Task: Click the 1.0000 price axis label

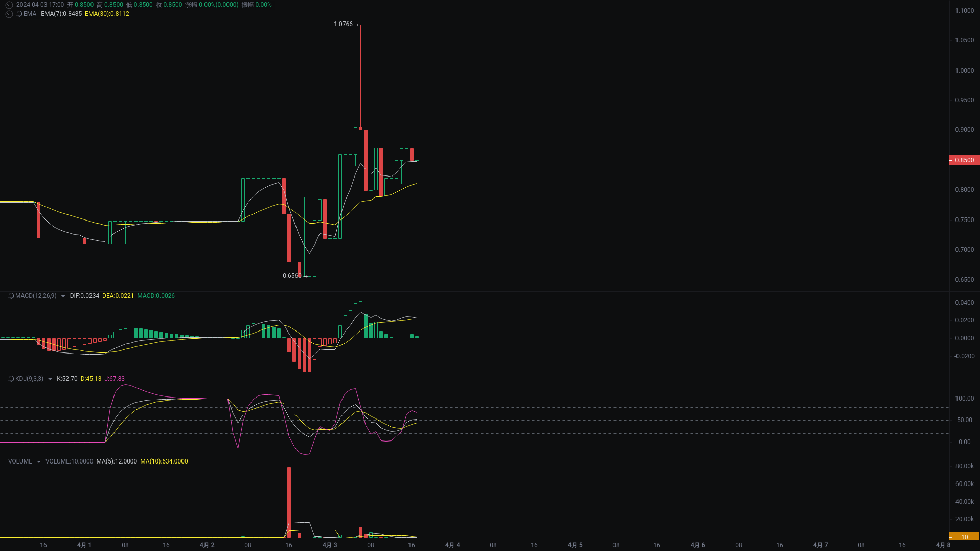Action: [965, 71]
